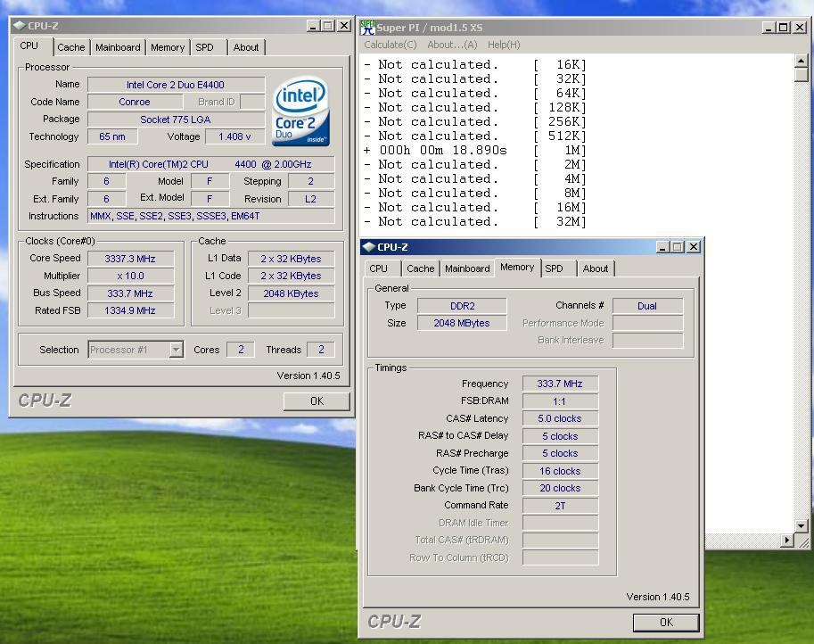Open the Processor #1 selection dropdown
This screenshot has width=814, height=644.
pos(177,350)
